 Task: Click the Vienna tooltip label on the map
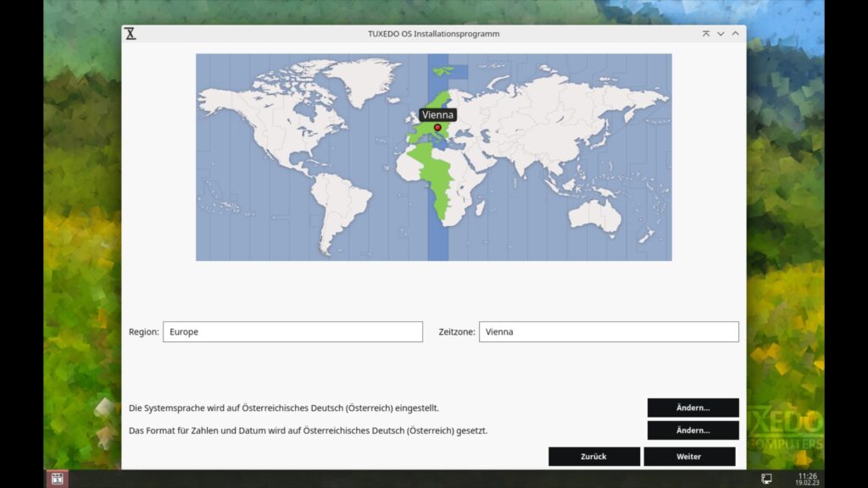(438, 115)
